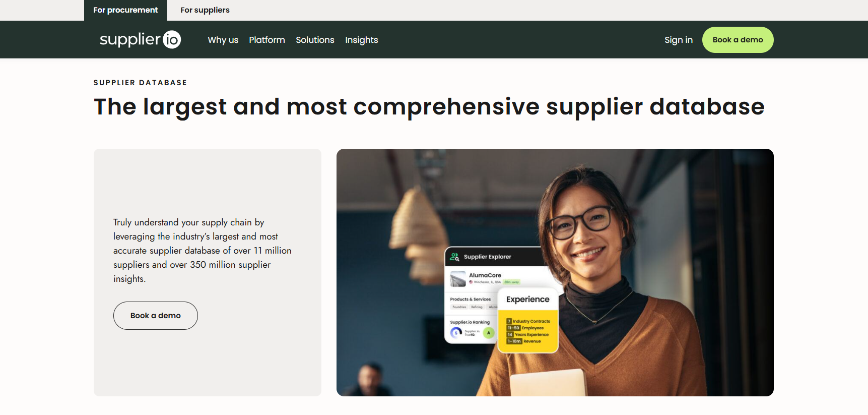Click the Sign in link
This screenshot has height=415, width=868.
point(679,40)
